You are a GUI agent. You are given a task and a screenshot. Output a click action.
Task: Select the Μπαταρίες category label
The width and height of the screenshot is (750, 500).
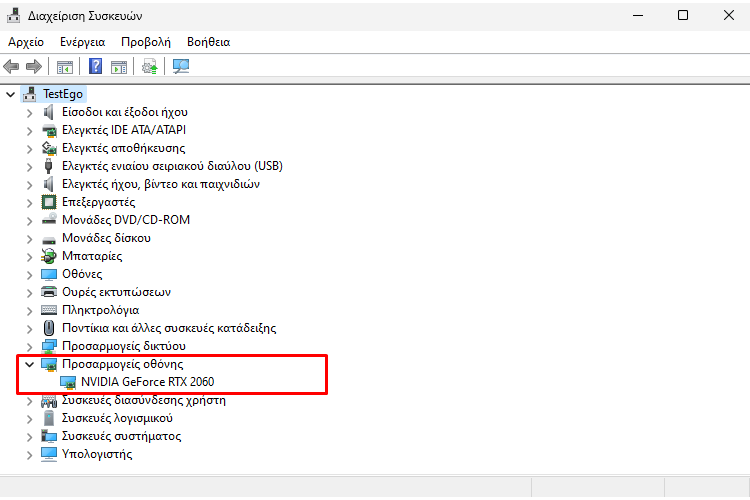coord(92,256)
